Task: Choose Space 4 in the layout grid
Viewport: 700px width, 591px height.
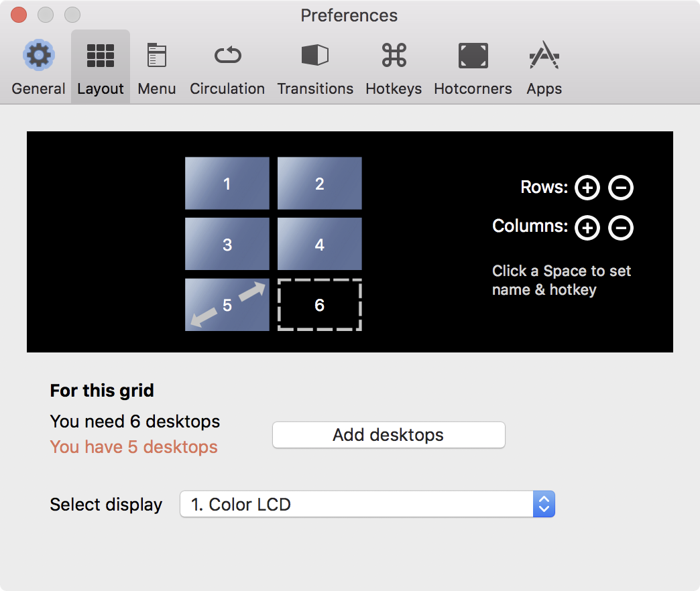Action: [320, 245]
